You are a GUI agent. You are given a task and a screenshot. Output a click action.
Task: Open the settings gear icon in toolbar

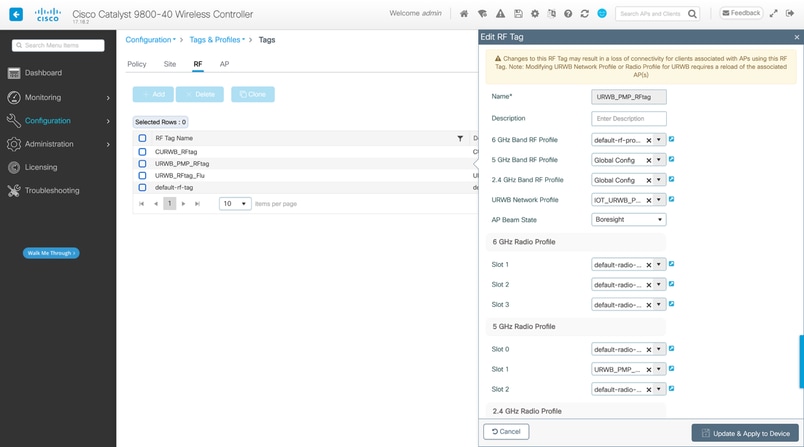(x=535, y=14)
